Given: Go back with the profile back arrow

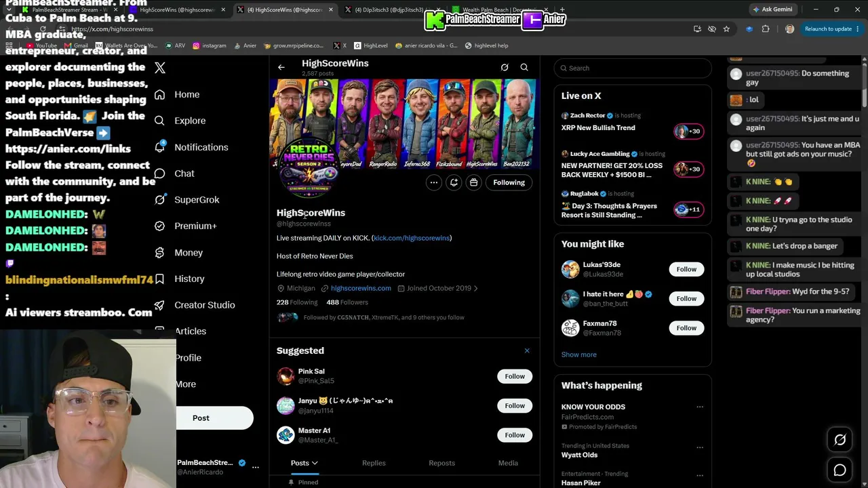Looking at the screenshot, I should 281,67.
